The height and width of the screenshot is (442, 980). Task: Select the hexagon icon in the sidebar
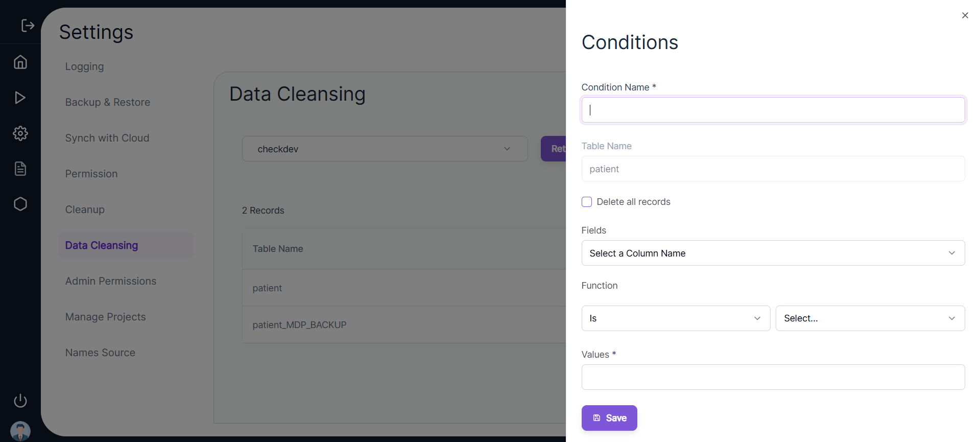pyautogui.click(x=20, y=204)
